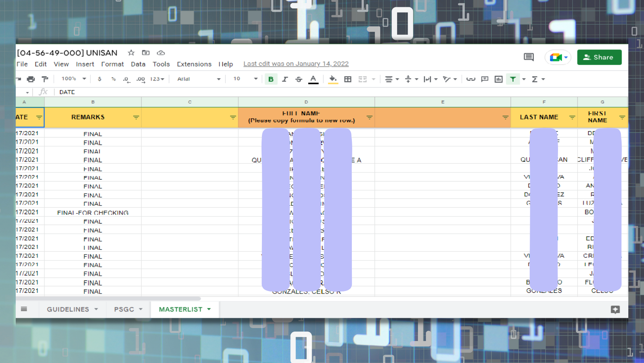Image resolution: width=644 pixels, height=363 pixels.
Task: Toggle italic formatting
Action: tap(285, 79)
